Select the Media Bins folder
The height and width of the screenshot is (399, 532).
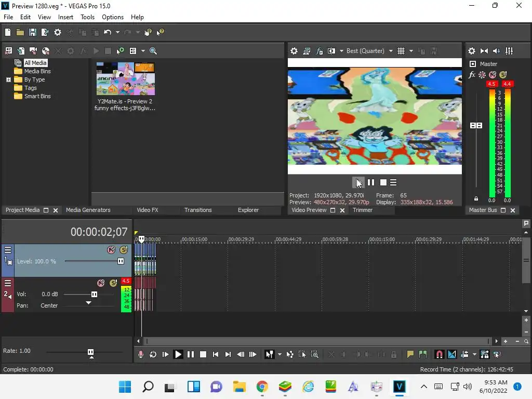[37, 71]
